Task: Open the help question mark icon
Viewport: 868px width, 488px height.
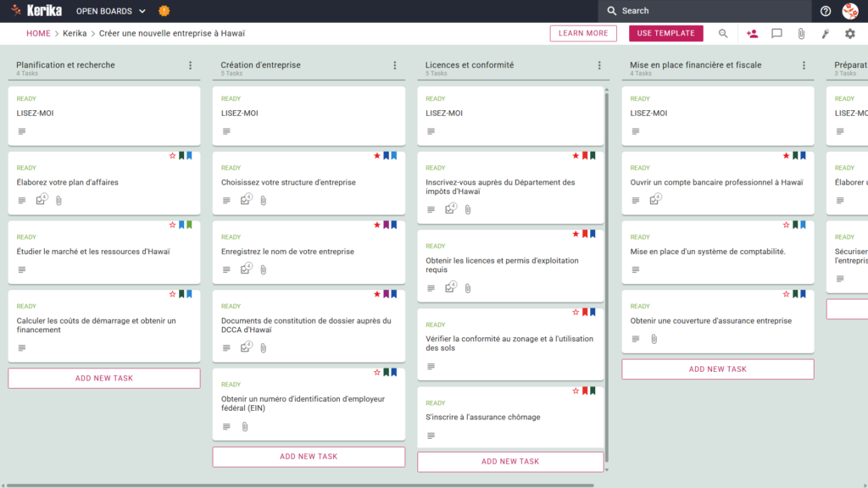Action: point(826,10)
